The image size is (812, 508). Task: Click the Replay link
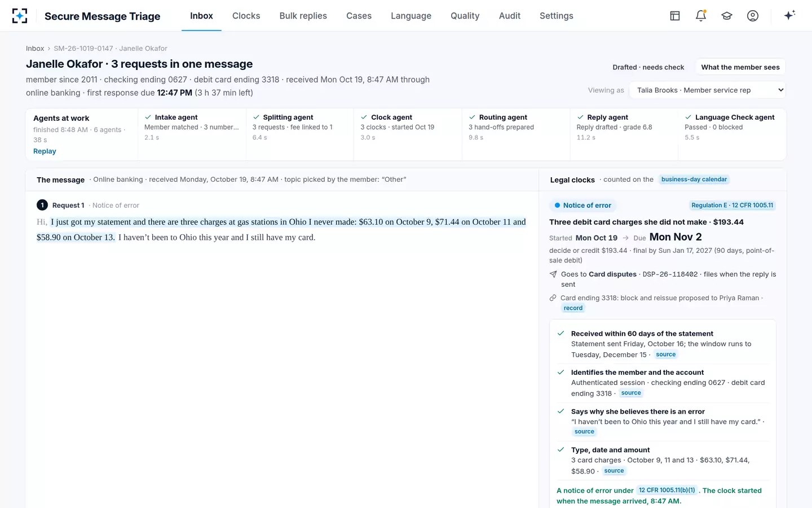pyautogui.click(x=45, y=151)
